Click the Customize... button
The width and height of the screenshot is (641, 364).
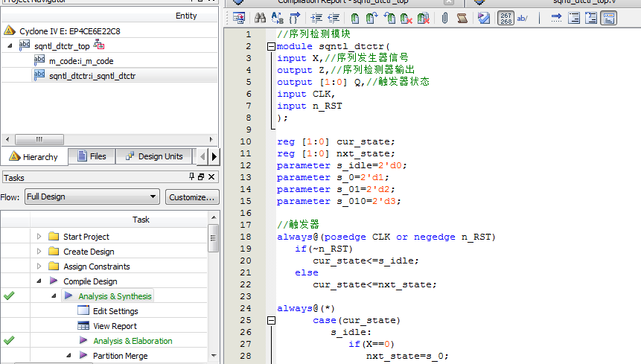pos(191,197)
